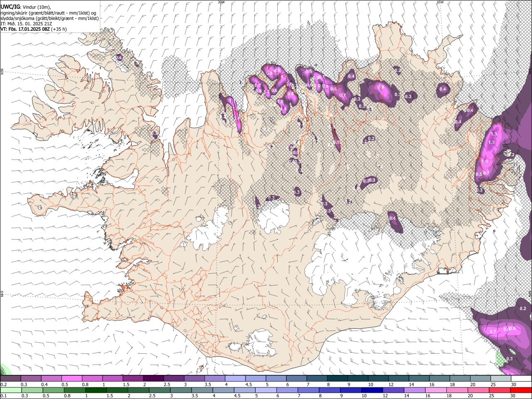
Task: Click the slate blue 6 swatch, upper legend row
Action: pos(297,379)
